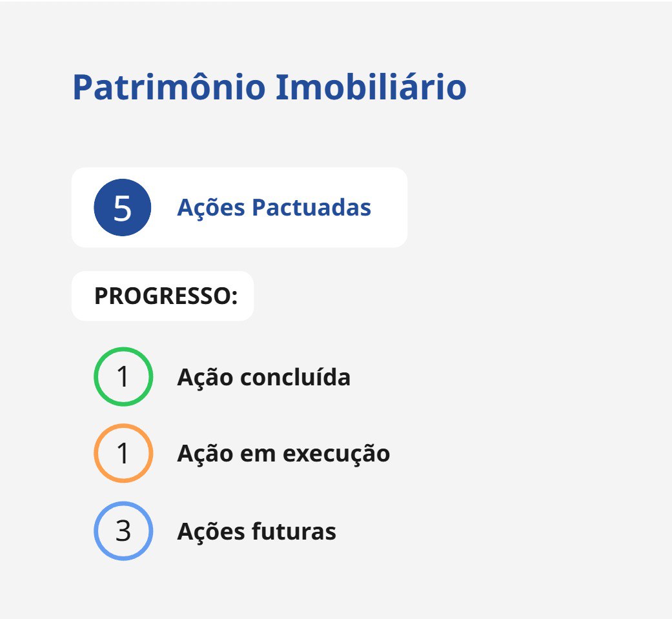Select the Ação em execução text
Viewport: 672px width, 619px height.
pyautogui.click(x=283, y=454)
